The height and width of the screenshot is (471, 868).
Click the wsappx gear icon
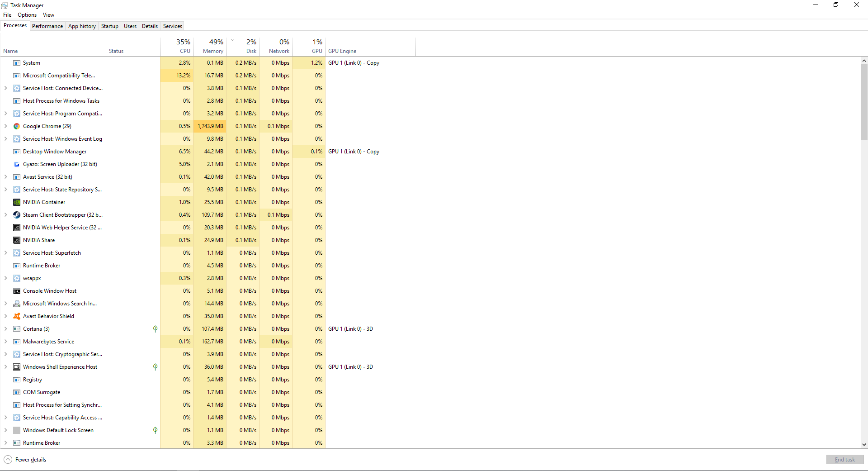(17, 278)
